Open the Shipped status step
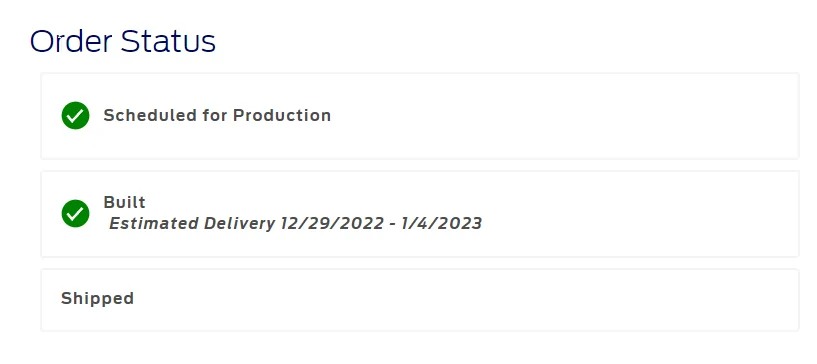Viewport: 817px width, 364px height. 97,298
